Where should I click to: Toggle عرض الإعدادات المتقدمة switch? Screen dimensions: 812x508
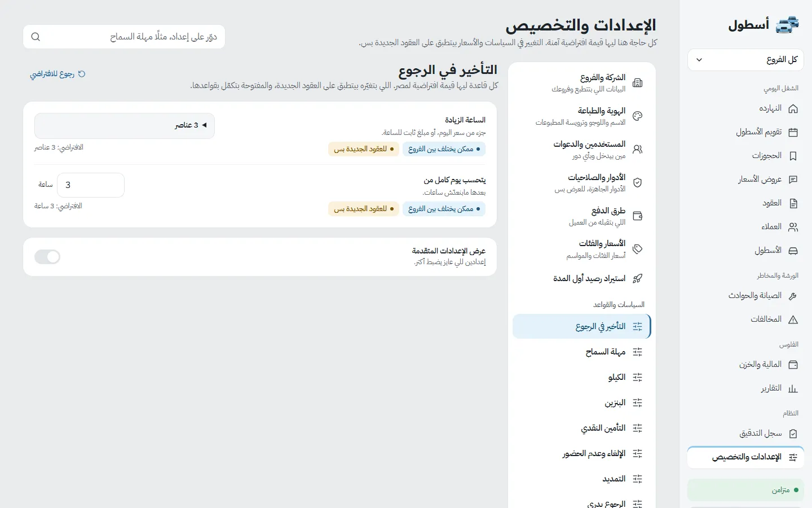tap(47, 257)
